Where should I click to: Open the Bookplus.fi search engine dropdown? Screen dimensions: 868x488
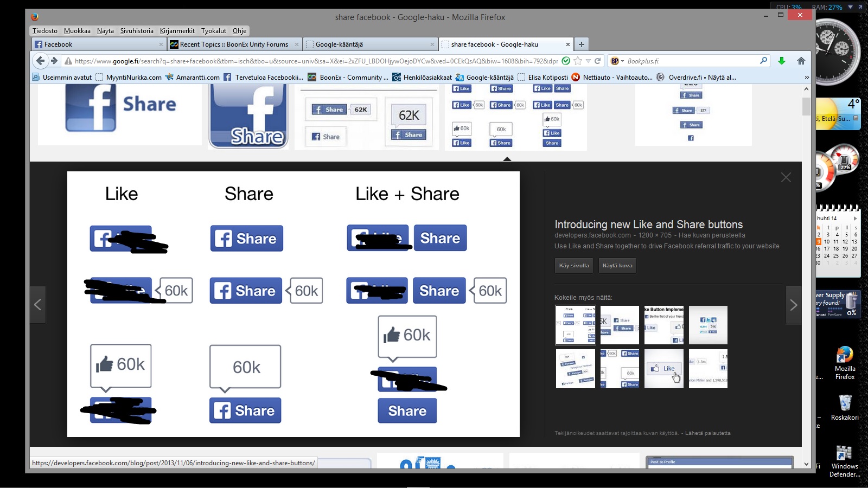pyautogui.click(x=617, y=61)
